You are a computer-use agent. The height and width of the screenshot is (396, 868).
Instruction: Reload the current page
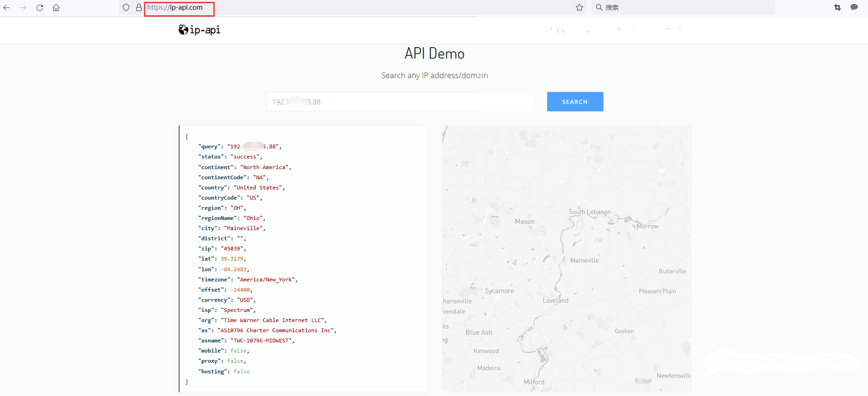coord(40,7)
